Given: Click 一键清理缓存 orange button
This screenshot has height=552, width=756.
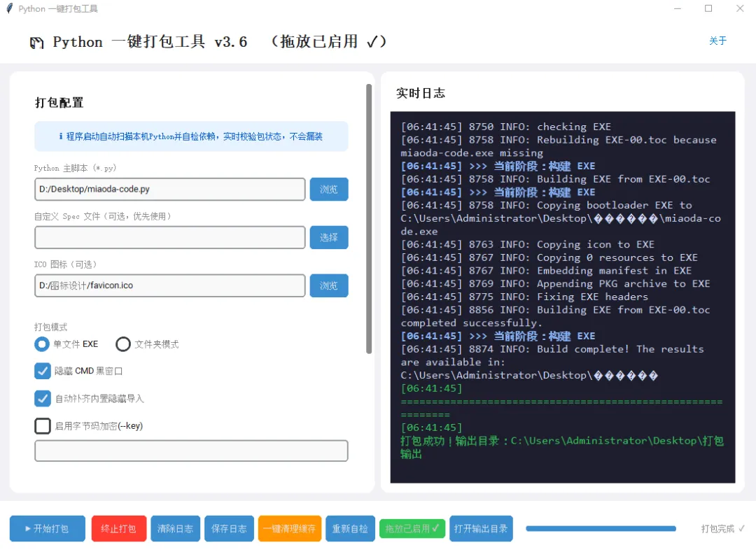Looking at the screenshot, I should tap(289, 528).
